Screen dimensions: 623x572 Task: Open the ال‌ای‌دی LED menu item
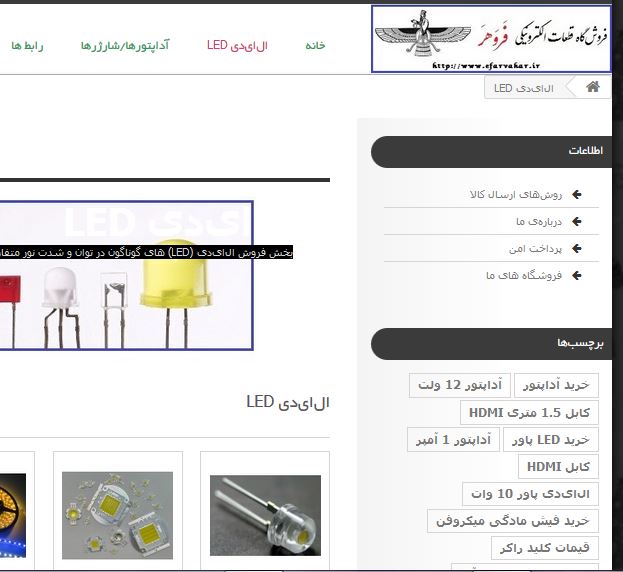click(x=237, y=45)
